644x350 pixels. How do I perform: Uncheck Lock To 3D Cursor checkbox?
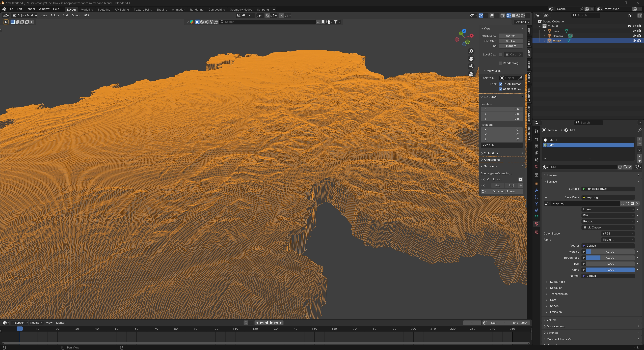[500, 84]
